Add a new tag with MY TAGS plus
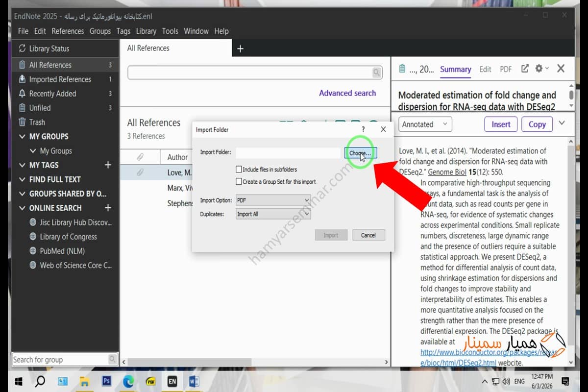The image size is (588, 392). [108, 165]
